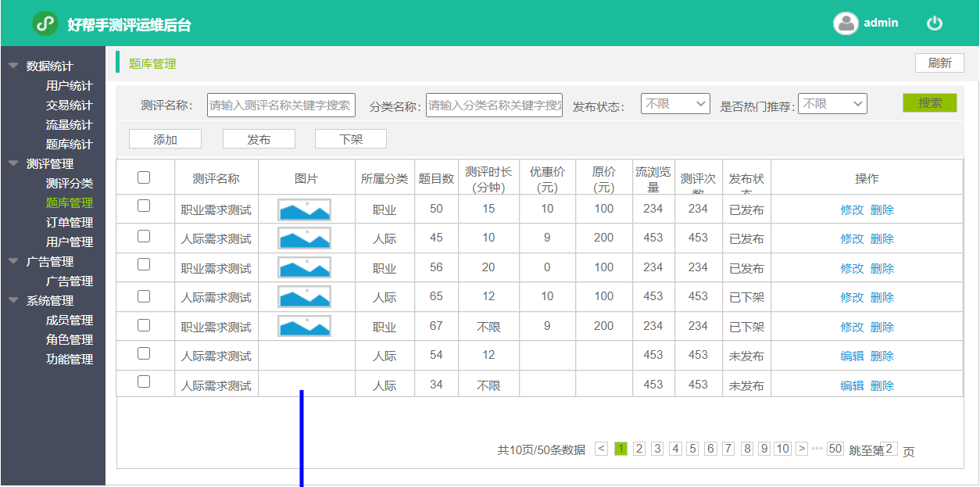Go to the next page with the > arrow
This screenshot has height=487, width=980.
pos(802,449)
